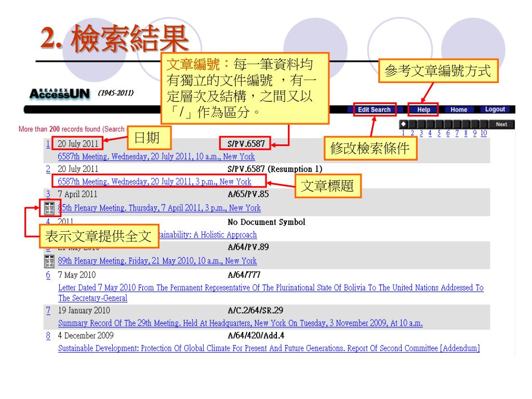Open result number 1 link
The width and height of the screenshot is (532, 399).
coord(48,144)
